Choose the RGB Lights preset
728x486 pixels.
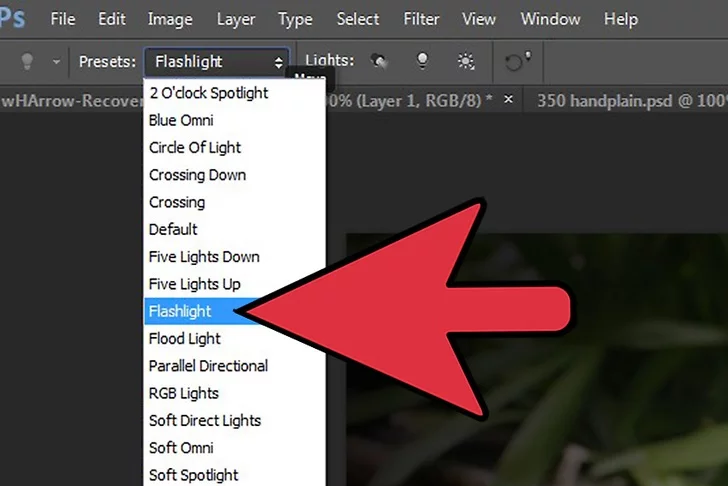point(184,393)
